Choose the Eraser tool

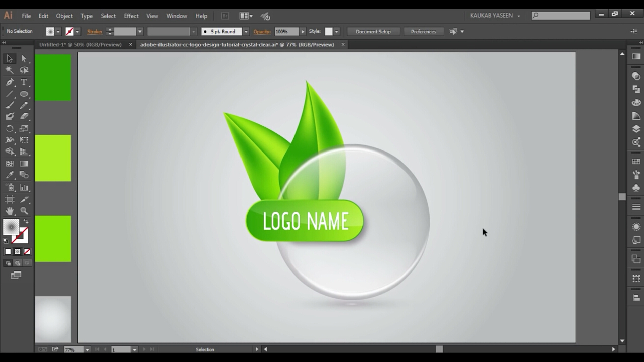pyautogui.click(x=24, y=117)
